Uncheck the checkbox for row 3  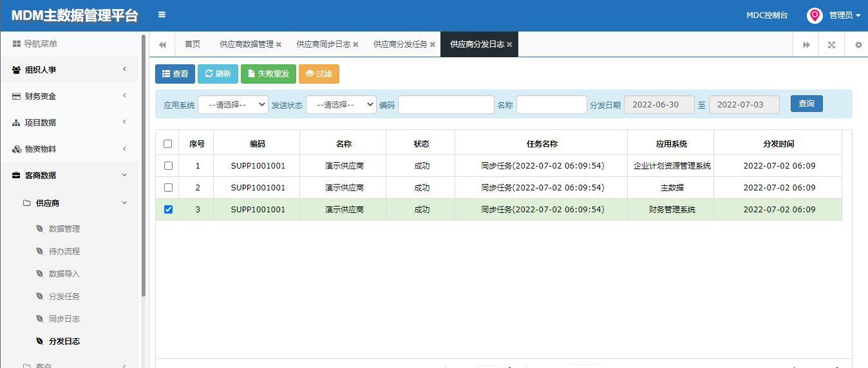pyautogui.click(x=168, y=209)
